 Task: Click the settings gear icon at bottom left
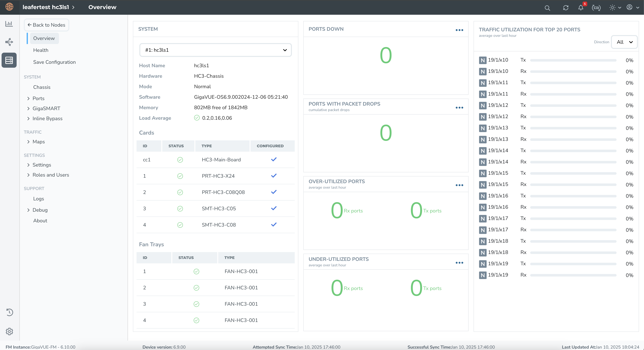(9, 331)
